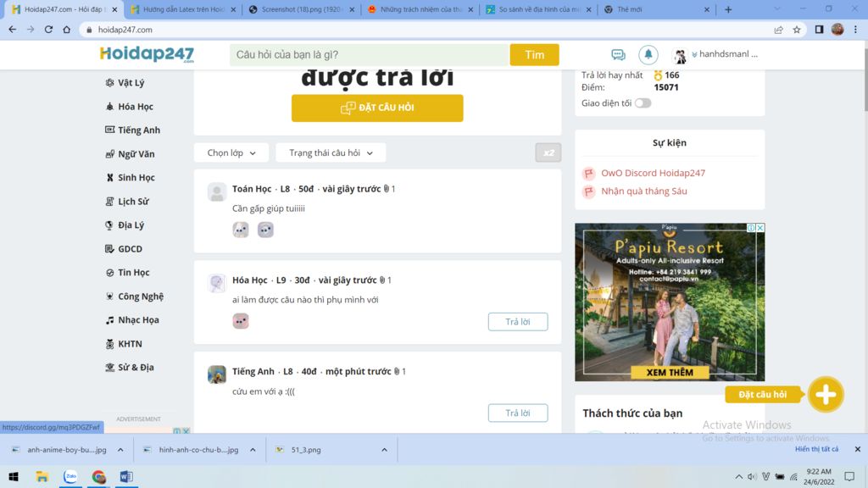Viewport: 868px width, 488px height.
Task: Expand options for hinh-anh-co-chu-b download
Action: click(253, 450)
